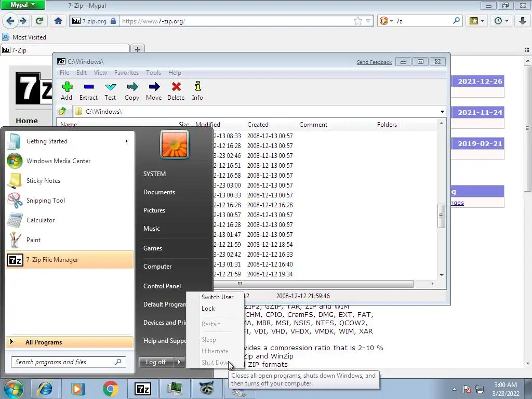This screenshot has width=532, height=399.
Task: Open the View menu in 7-Zip
Action: (x=100, y=73)
